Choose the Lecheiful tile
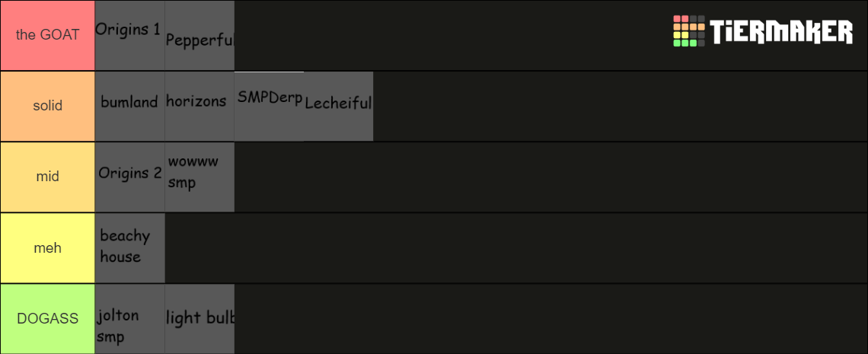 tap(338, 106)
